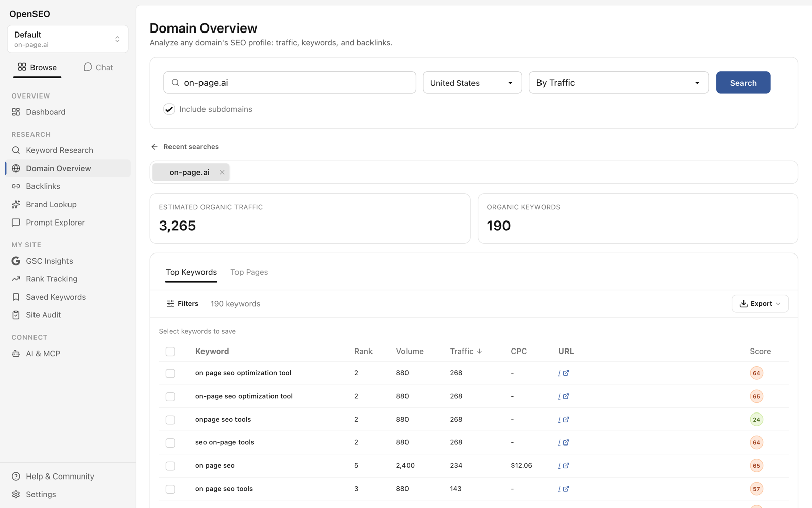Viewport: 812px width, 508px height.
Task: Toggle Include subdomains checkbox
Action: pos(169,109)
